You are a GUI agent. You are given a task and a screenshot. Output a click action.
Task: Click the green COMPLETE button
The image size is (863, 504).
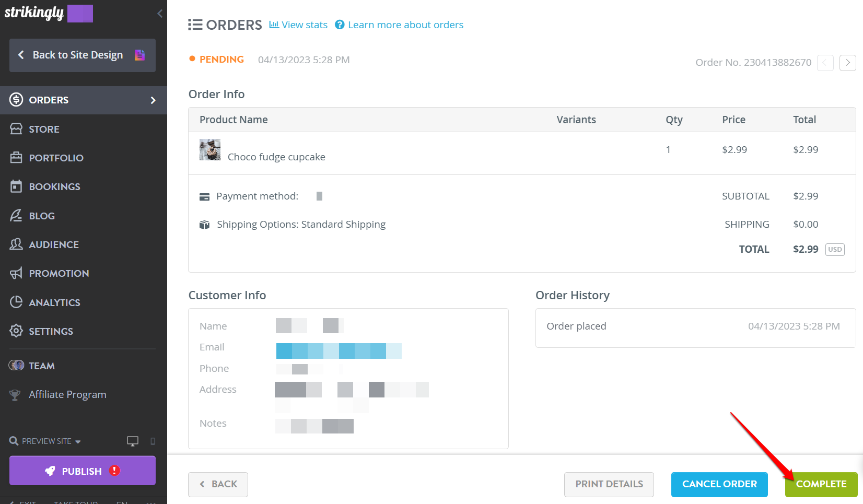click(x=820, y=484)
